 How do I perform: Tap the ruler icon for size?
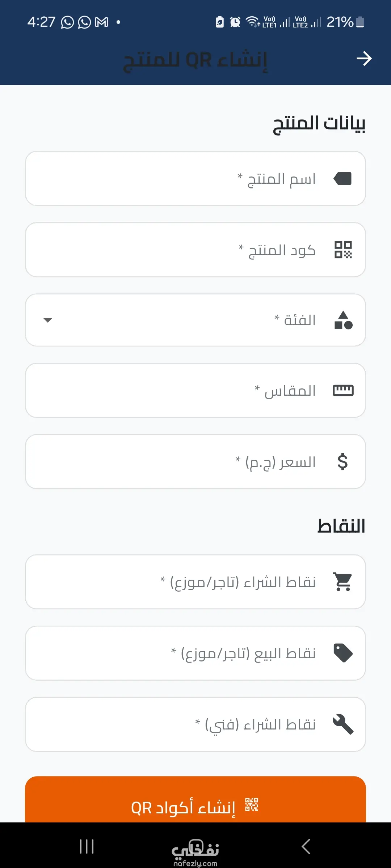point(343,391)
